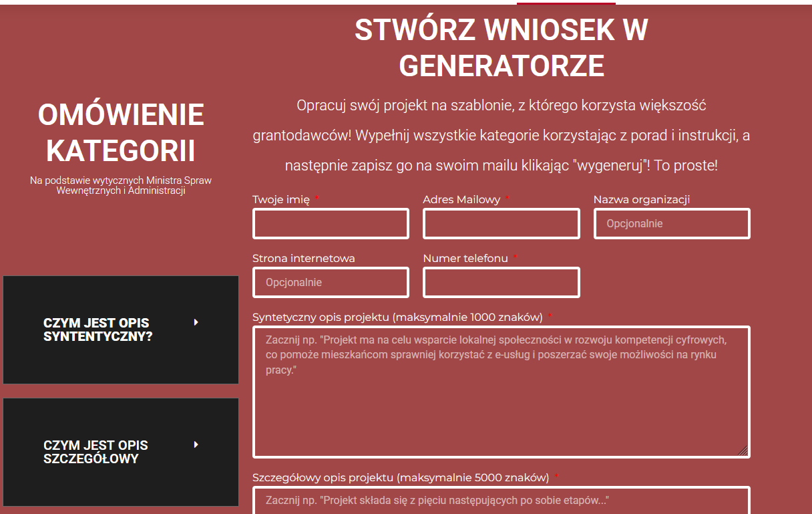Expand the 'Czym jest opis szczegółowy' title text

95,452
